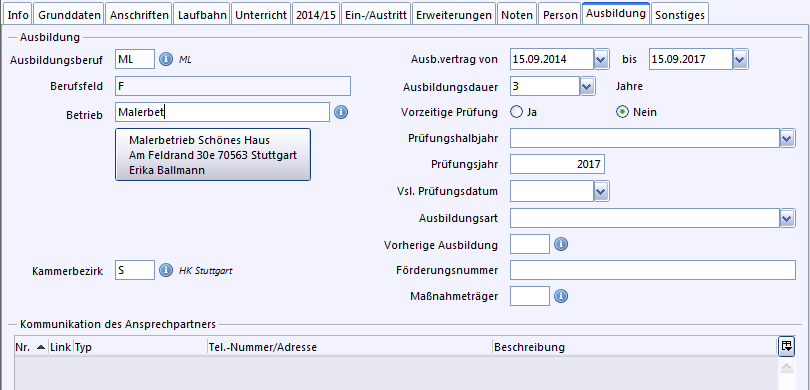
Task: Open the Noten tab
Action: tap(517, 15)
